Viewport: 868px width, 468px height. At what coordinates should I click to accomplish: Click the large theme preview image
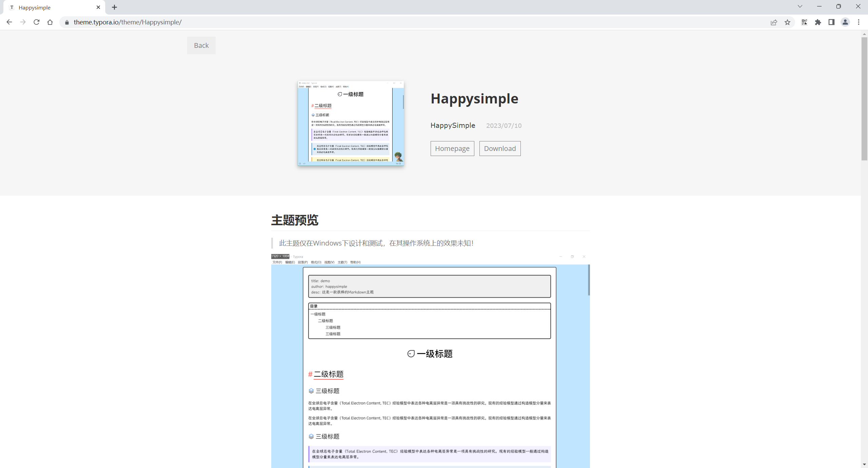point(430,361)
